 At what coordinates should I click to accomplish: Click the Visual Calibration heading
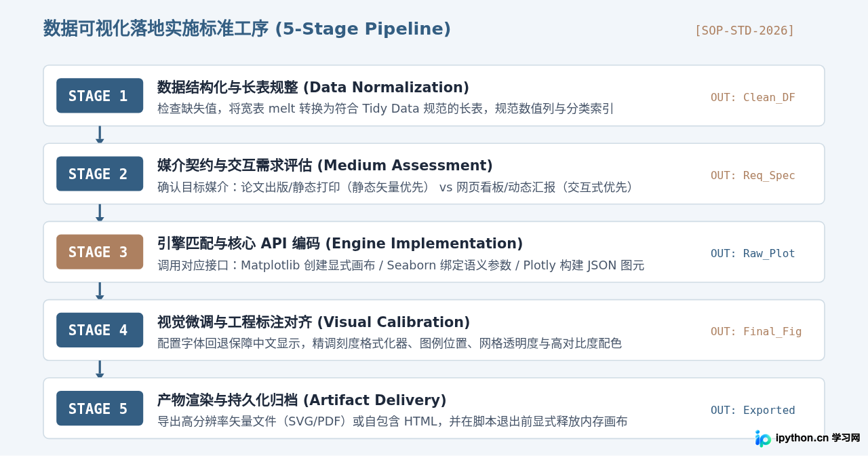click(313, 322)
